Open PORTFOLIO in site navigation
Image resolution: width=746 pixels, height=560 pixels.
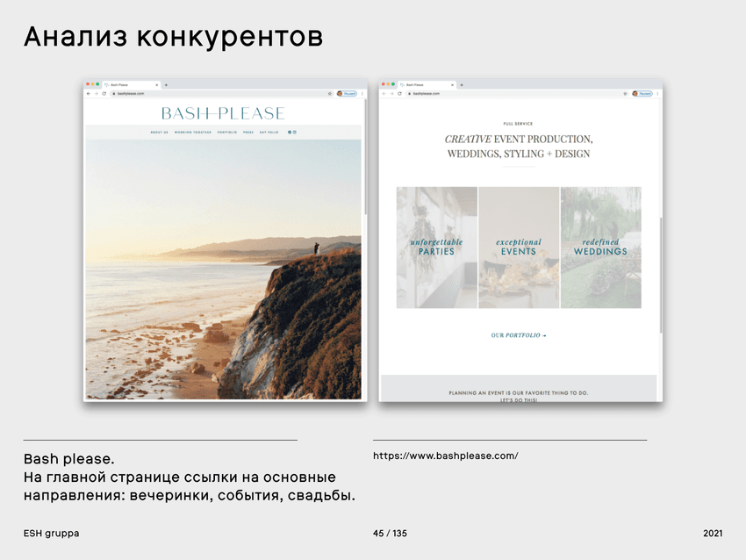pos(227,132)
